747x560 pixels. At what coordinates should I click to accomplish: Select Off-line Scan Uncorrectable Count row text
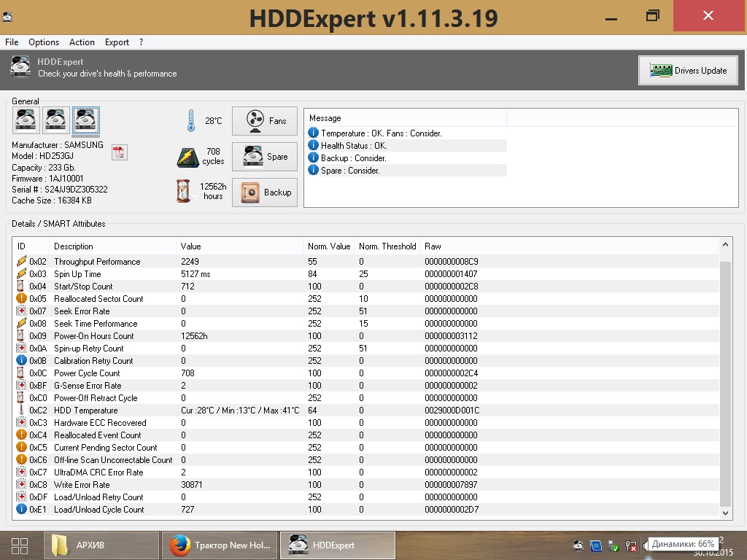(113, 459)
